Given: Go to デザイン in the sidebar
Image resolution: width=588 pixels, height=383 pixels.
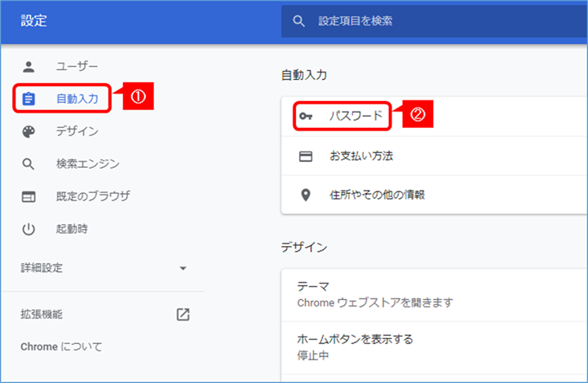Looking at the screenshot, I should [77, 131].
